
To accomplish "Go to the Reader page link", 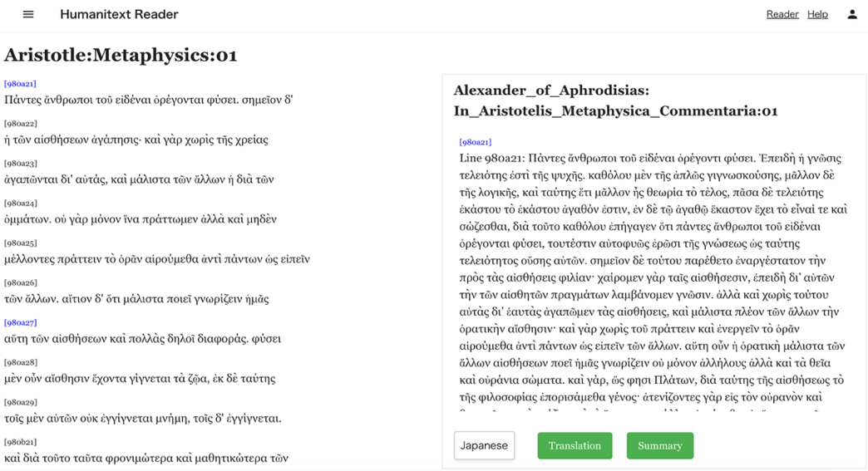I will (x=782, y=14).
